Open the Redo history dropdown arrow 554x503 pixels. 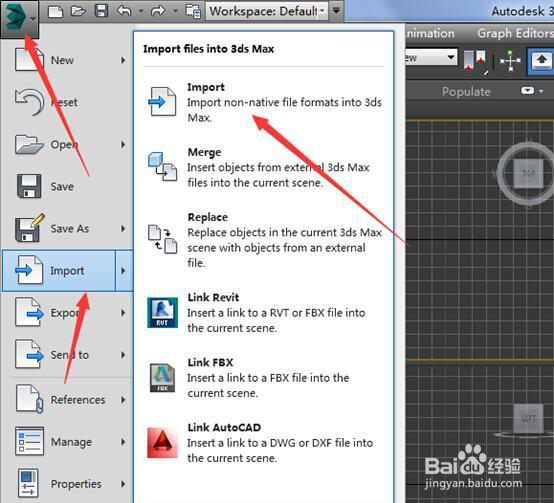click(x=175, y=11)
